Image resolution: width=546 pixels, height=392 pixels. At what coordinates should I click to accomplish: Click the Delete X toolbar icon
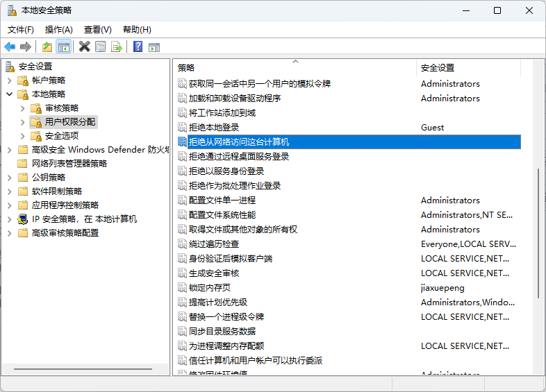tap(85, 46)
